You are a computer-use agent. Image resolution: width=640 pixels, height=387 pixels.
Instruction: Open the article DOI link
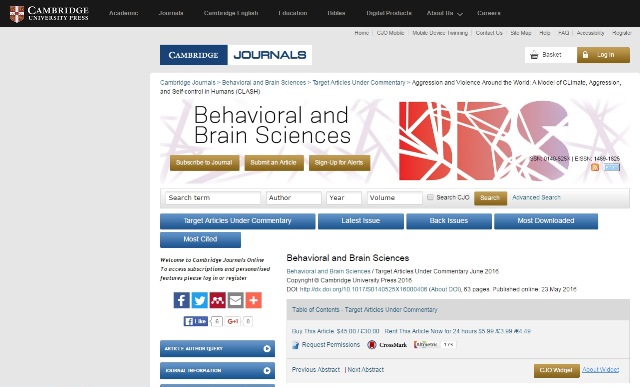click(363, 289)
